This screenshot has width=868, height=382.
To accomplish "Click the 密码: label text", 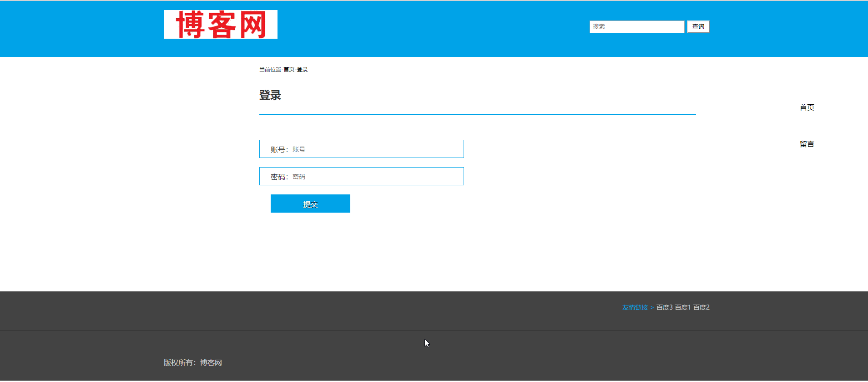I will [279, 177].
